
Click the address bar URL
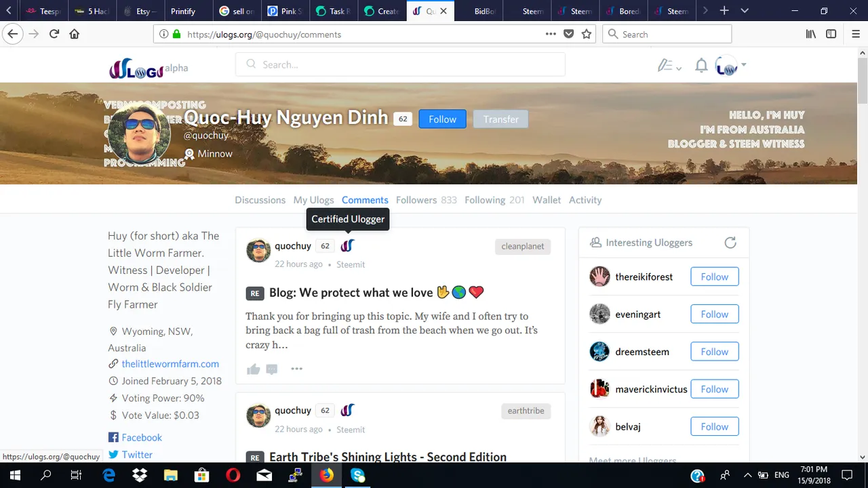264,35
